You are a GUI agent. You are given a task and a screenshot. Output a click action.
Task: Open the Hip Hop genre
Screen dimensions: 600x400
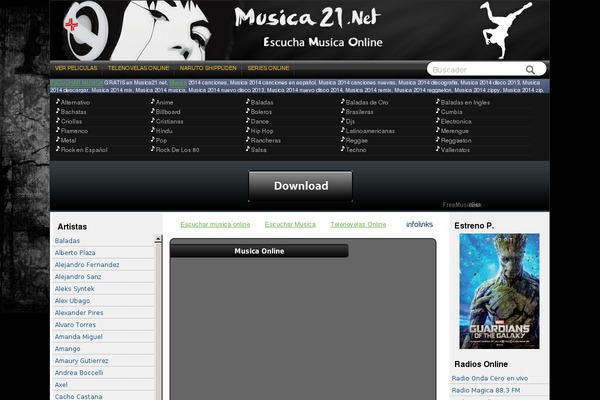pyautogui.click(x=262, y=131)
